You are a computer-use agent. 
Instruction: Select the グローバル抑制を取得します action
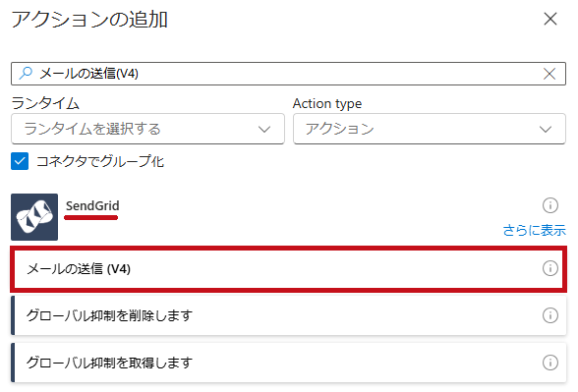point(289,363)
